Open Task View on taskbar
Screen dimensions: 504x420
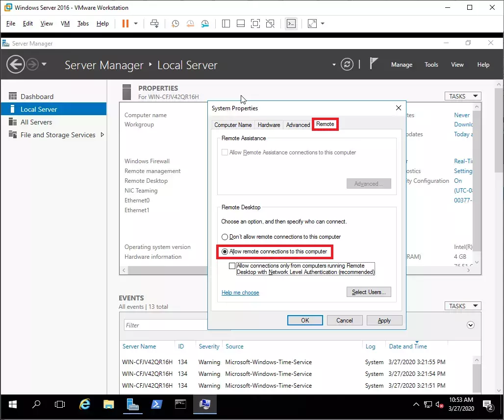click(60, 405)
